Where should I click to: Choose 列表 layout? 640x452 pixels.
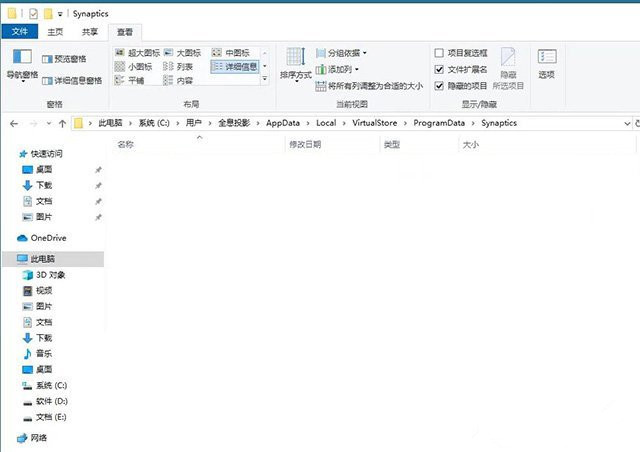[x=178, y=67]
